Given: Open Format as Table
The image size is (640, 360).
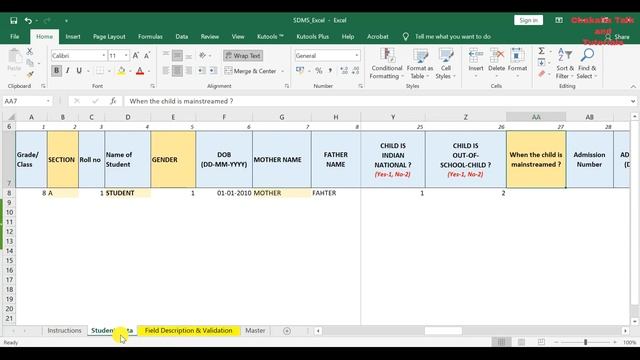Looking at the screenshot, I should tap(420, 64).
